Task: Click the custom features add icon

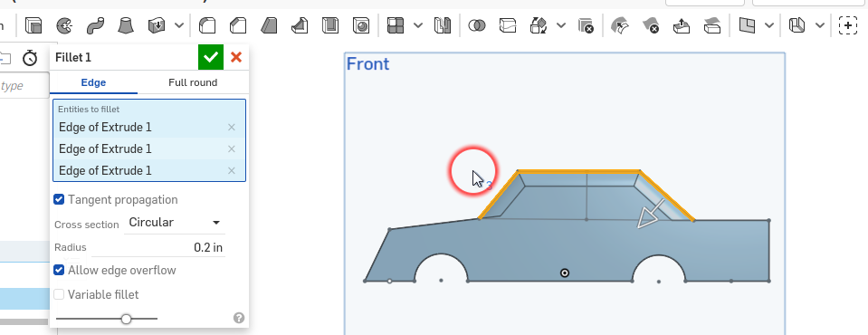Action: [848, 25]
